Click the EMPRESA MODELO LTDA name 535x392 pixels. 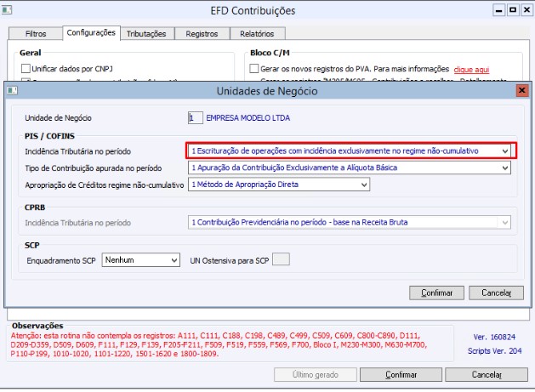tap(248, 118)
